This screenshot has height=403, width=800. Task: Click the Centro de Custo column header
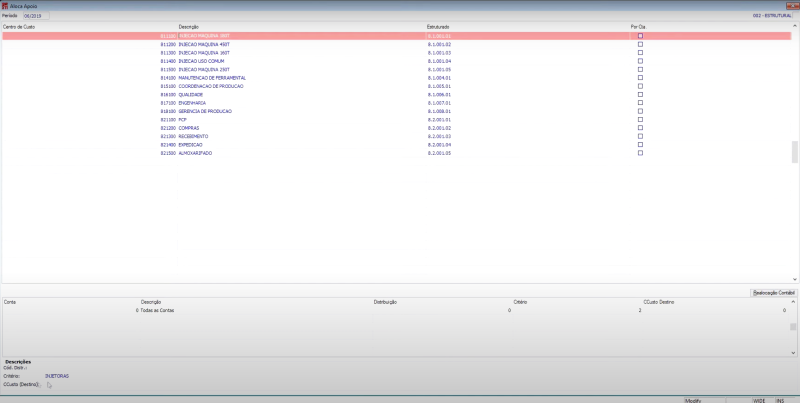coord(19,27)
